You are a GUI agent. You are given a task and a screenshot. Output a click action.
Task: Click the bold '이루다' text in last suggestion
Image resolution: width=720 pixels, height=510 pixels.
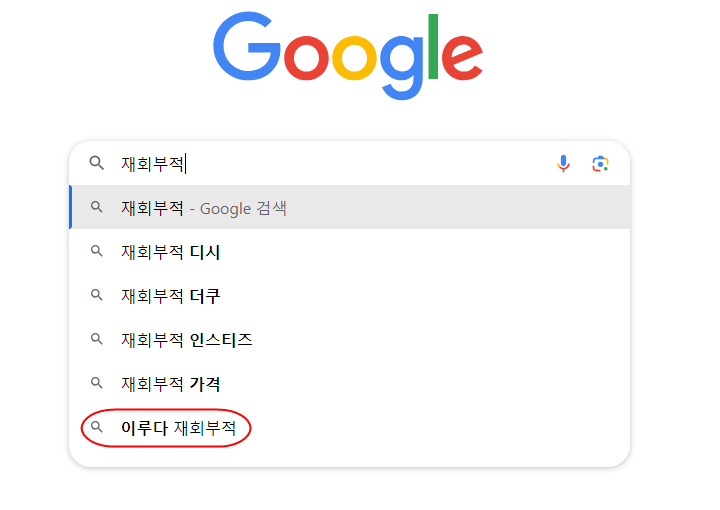(144, 428)
